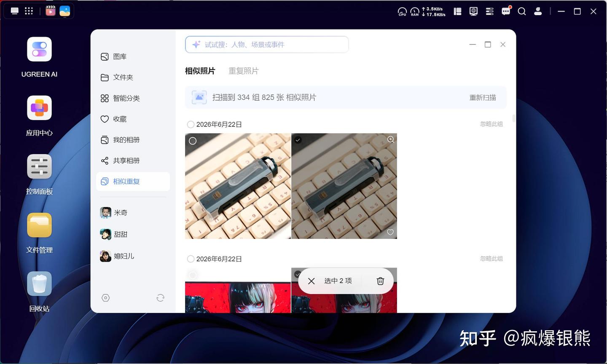Close the photo app window
The image size is (607, 364).
[503, 44]
